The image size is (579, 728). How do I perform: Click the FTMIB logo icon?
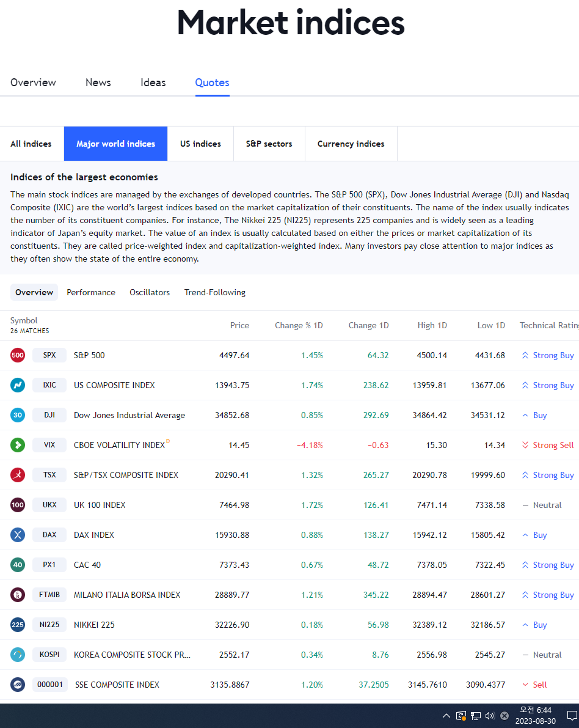18,595
